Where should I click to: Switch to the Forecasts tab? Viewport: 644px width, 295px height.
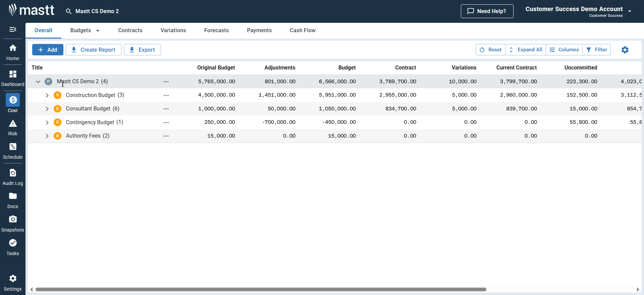pos(216,31)
